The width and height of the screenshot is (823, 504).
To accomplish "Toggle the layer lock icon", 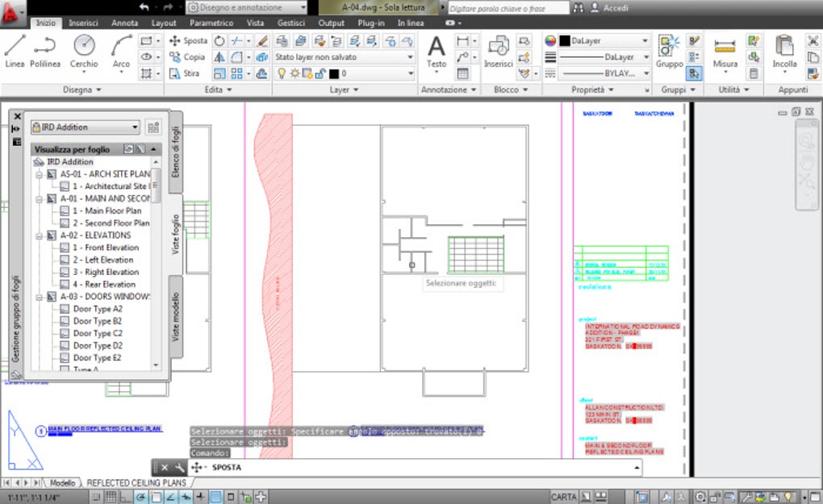I will [x=319, y=73].
